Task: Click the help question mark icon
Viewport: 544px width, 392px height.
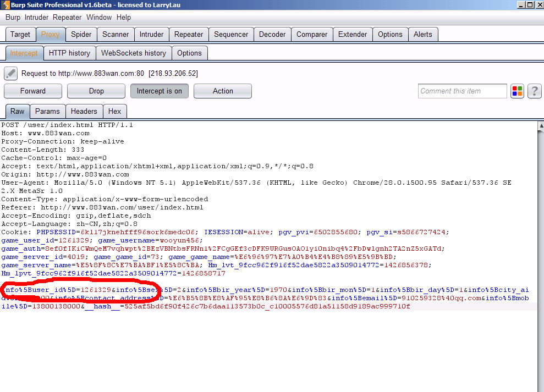Action: tap(534, 91)
